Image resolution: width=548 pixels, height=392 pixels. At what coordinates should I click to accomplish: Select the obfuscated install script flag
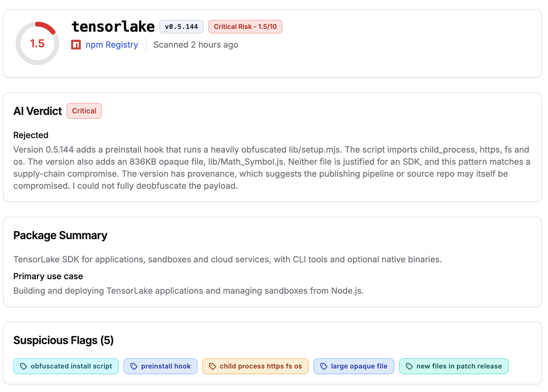(66, 366)
